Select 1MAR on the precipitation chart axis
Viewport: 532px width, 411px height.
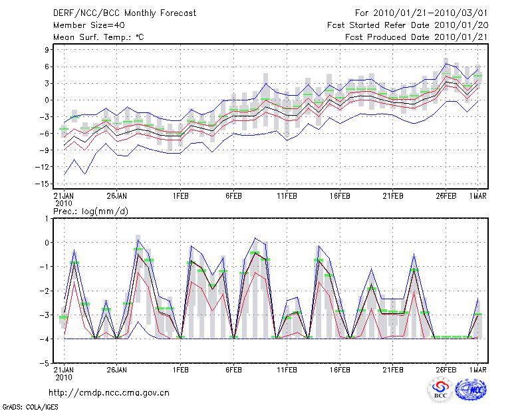click(478, 369)
